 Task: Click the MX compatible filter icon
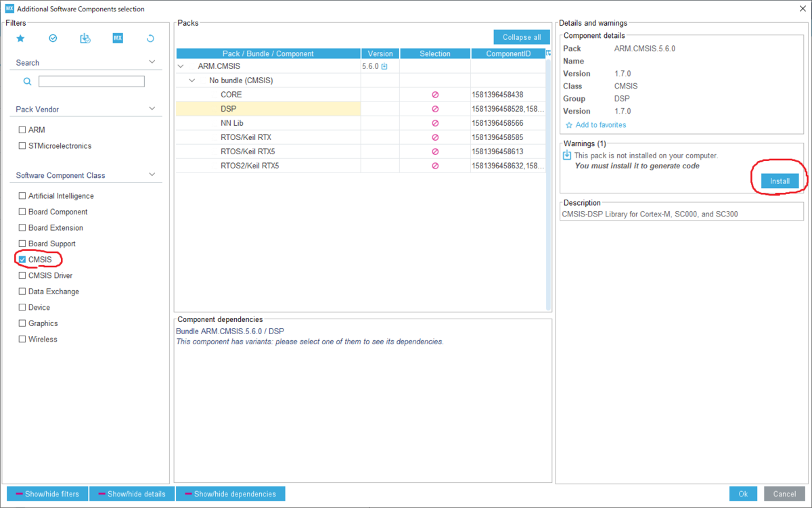[118, 39]
